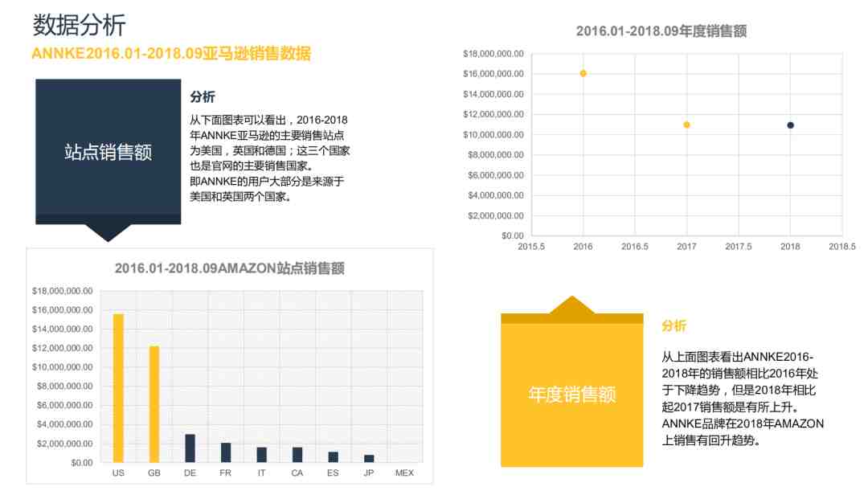Click the MEX axis label

[x=404, y=472]
